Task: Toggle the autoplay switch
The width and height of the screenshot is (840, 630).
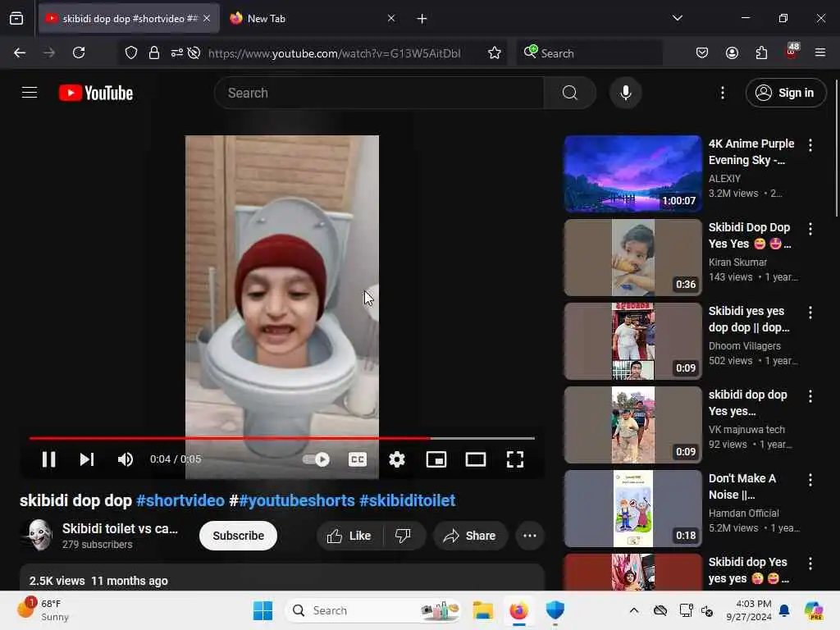Action: coord(316,459)
